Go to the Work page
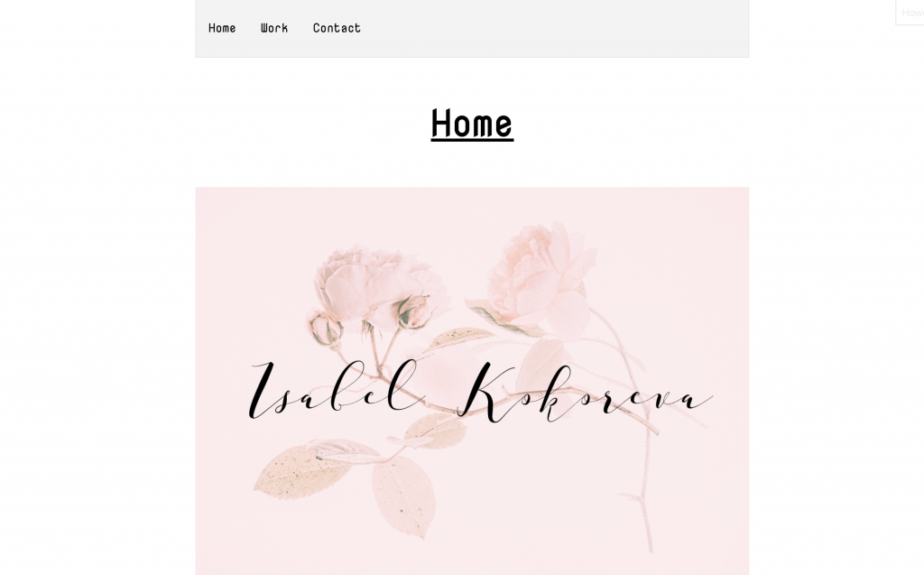The width and height of the screenshot is (924, 575). 274,28
